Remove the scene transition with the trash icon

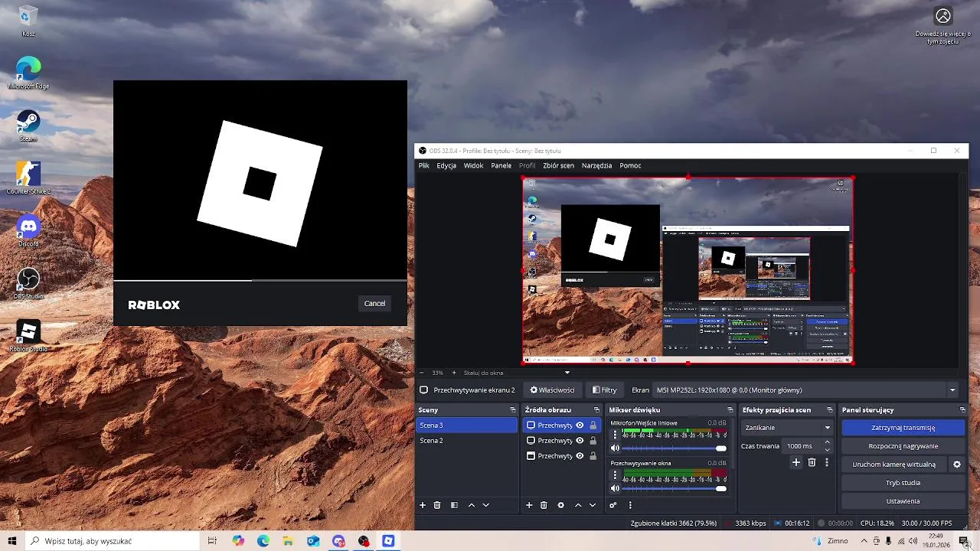812,462
